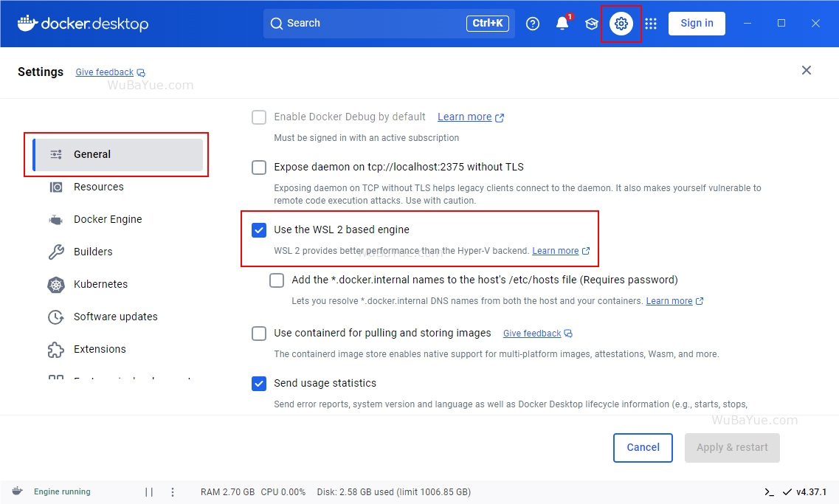The image size is (839, 504).
Task: Open the Extensions settings tab
Action: (x=118, y=349)
